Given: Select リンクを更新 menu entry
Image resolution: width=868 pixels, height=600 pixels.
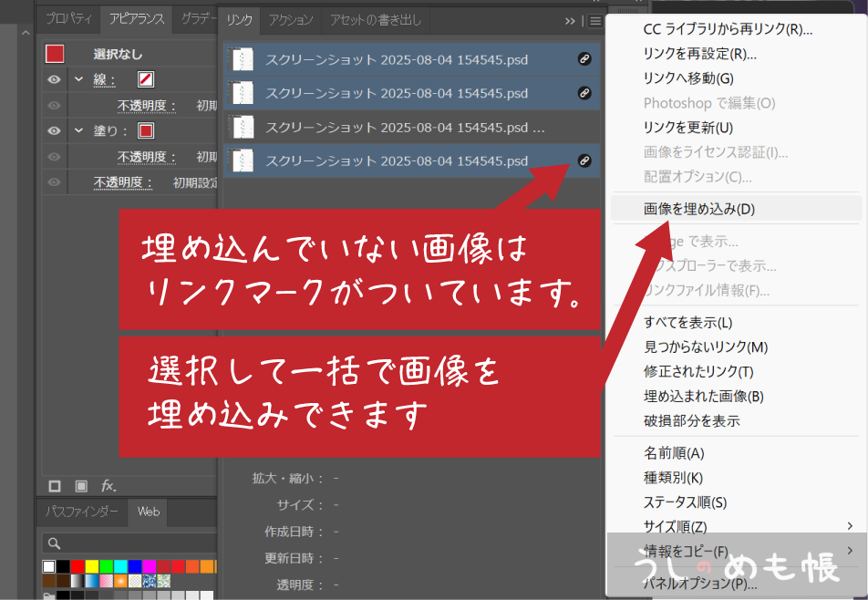Looking at the screenshot, I should click(688, 128).
